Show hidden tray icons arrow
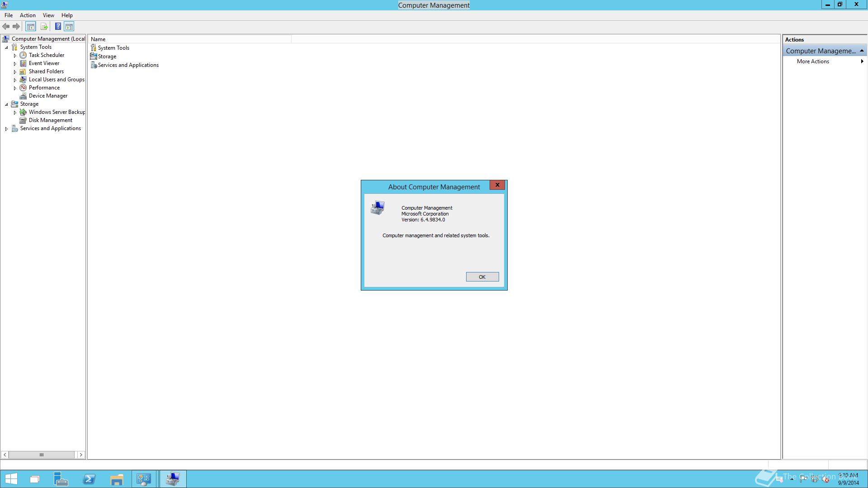The height and width of the screenshot is (488, 868). coord(792,479)
